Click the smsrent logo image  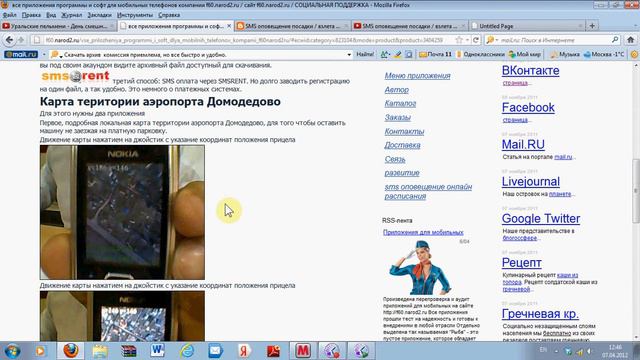point(76,76)
